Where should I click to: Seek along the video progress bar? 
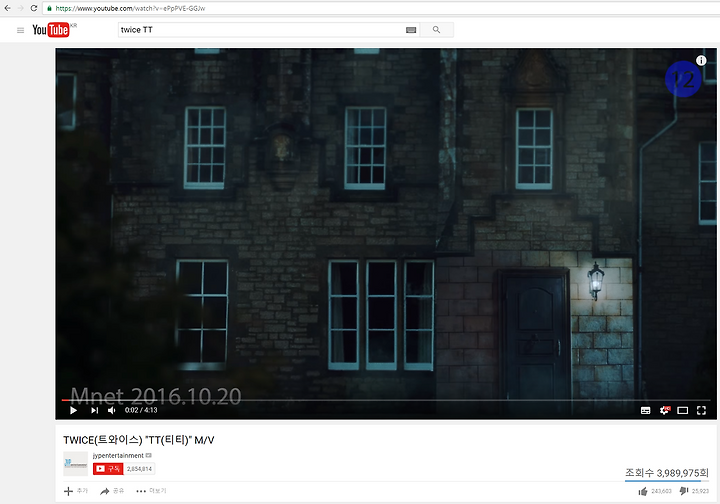[386, 400]
